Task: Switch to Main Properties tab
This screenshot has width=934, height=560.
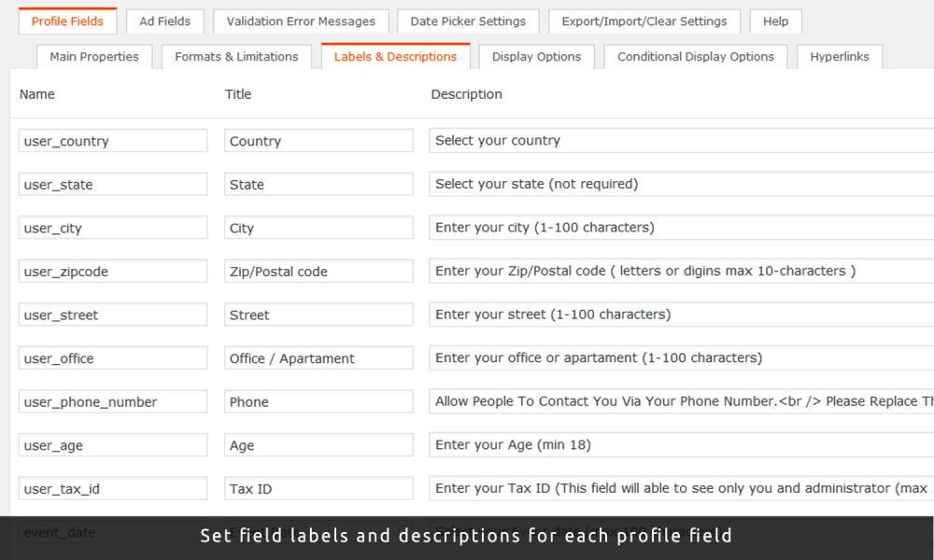Action: click(x=94, y=56)
